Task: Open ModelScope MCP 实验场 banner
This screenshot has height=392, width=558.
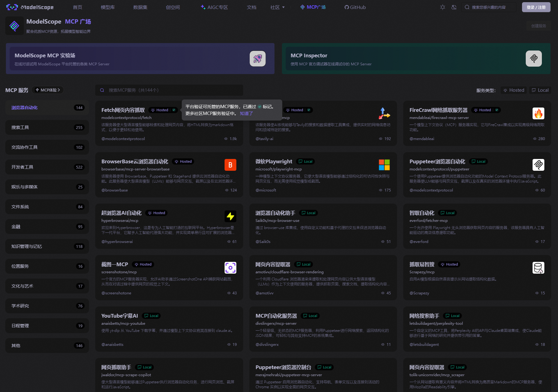Action: coord(140,59)
